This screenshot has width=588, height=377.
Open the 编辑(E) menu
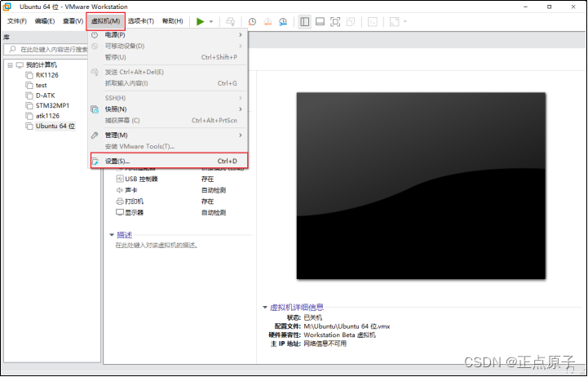45,21
